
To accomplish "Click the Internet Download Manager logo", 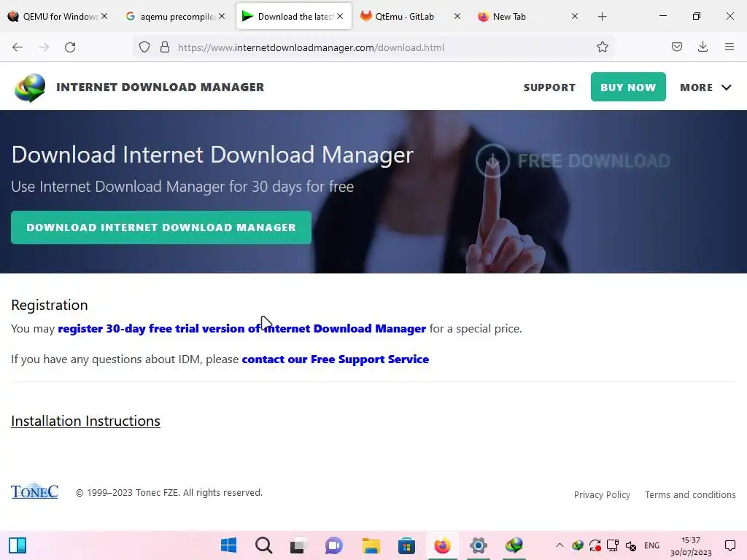I will tap(30, 87).
